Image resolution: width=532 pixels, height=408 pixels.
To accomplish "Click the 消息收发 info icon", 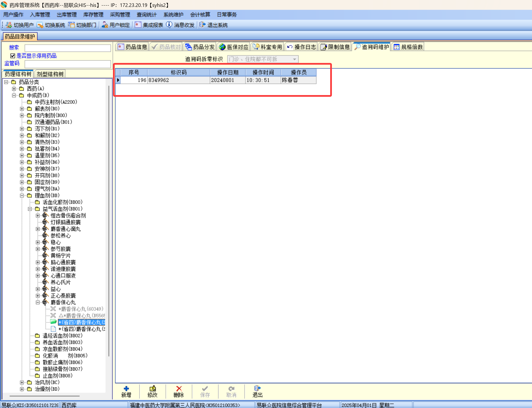I will click(x=169, y=25).
